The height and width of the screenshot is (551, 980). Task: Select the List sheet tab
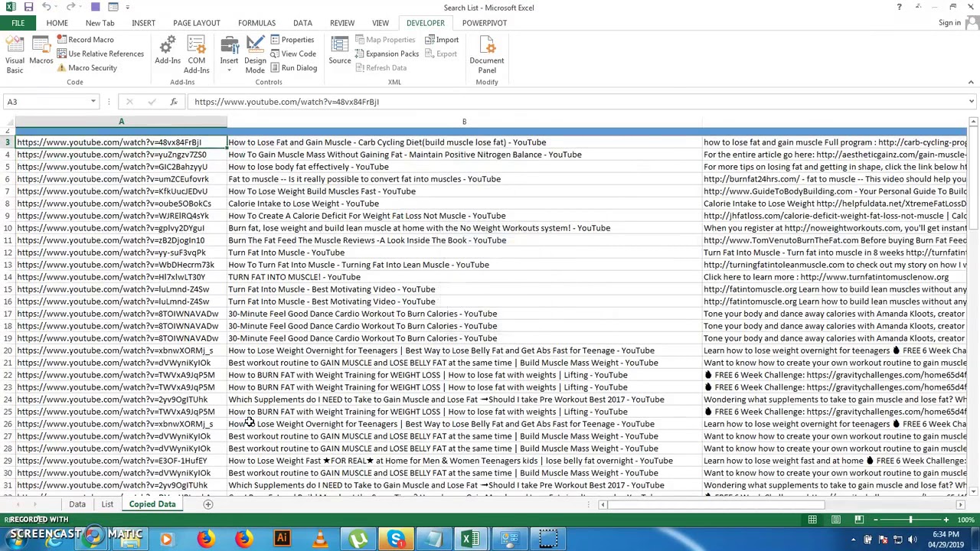tap(107, 504)
